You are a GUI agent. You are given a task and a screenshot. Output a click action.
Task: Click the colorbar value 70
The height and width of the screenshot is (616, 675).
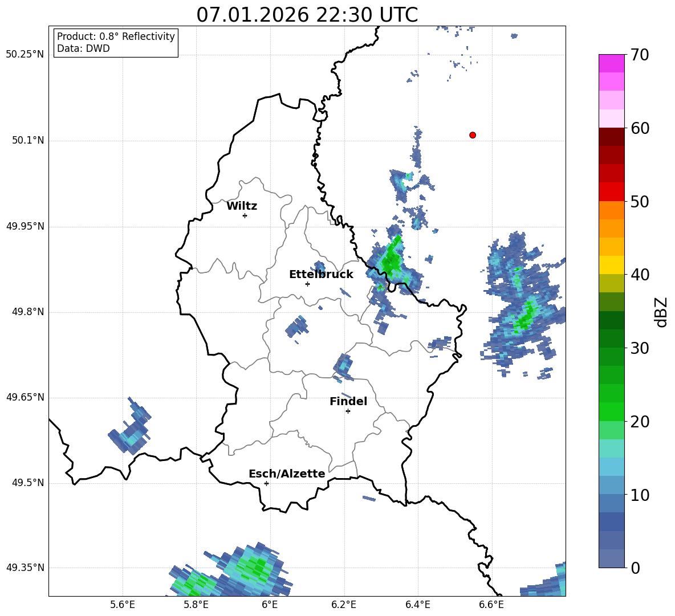(x=640, y=55)
